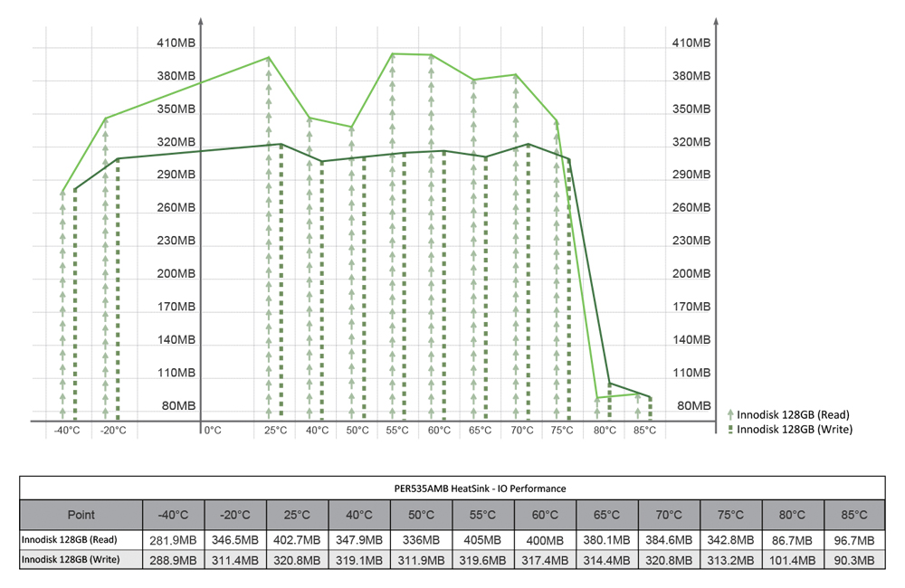Click the 405MB cell in the table
Screen dimensions: 905x588
tap(483, 539)
